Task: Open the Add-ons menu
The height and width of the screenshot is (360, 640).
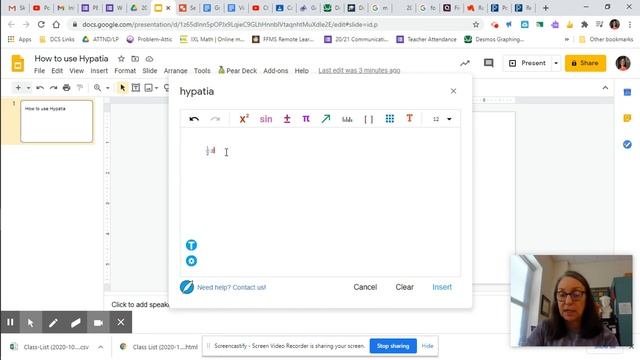Action: [x=276, y=71]
